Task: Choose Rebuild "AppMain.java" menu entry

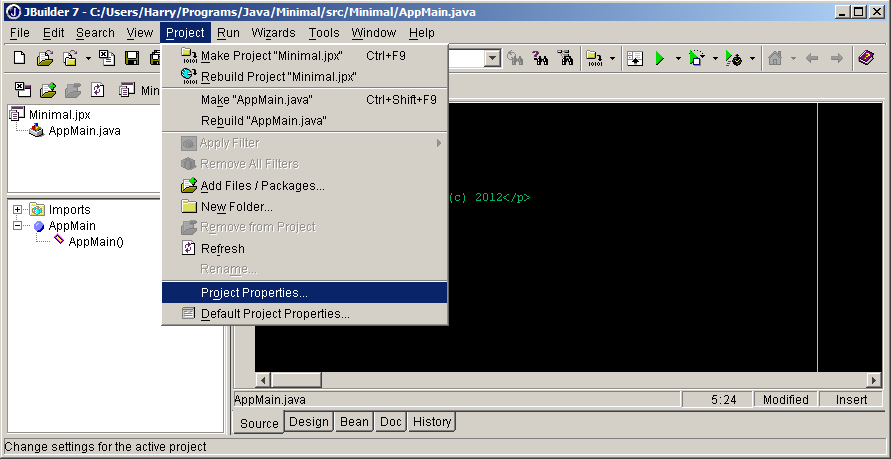Action: [x=305, y=121]
